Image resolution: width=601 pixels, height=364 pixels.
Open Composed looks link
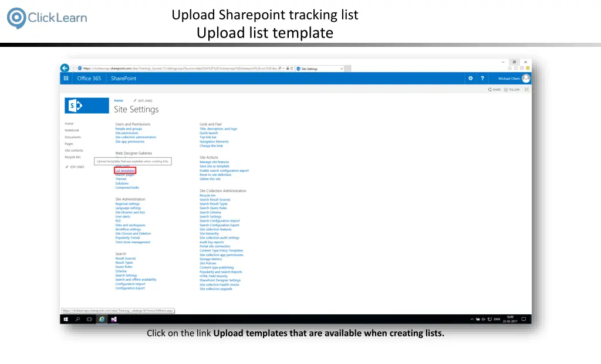[127, 188]
